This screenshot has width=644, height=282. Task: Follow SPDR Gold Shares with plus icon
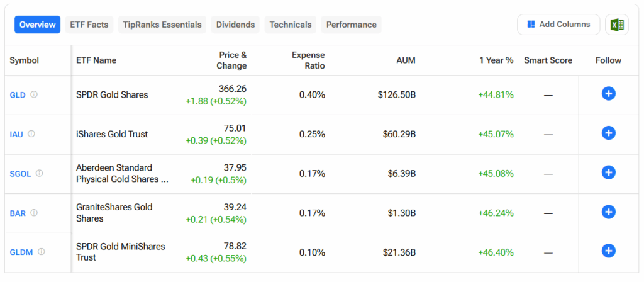click(x=608, y=94)
